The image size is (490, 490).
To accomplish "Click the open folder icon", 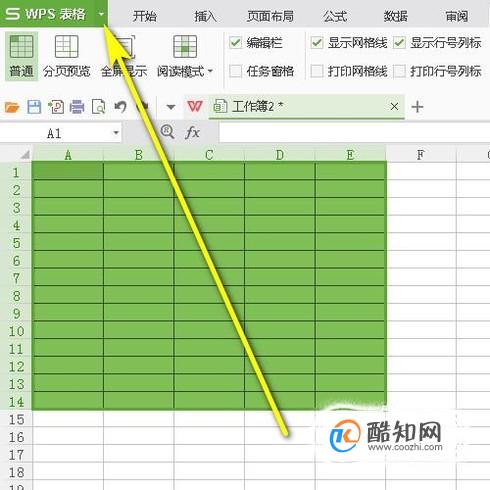I will click(x=12, y=107).
